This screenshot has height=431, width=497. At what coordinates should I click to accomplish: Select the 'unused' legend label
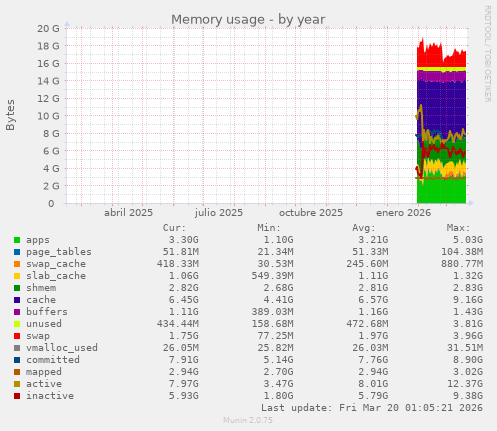point(44,324)
